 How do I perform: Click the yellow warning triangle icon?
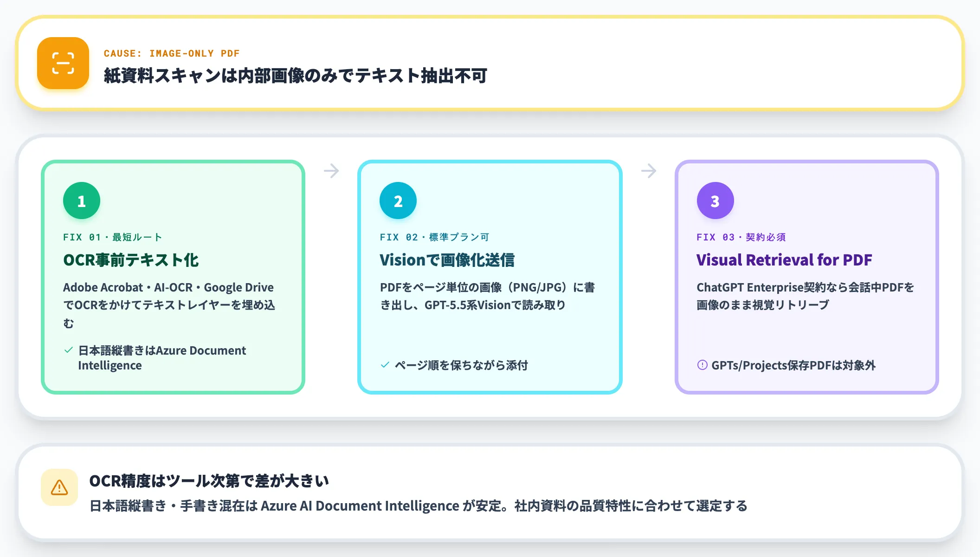point(59,487)
